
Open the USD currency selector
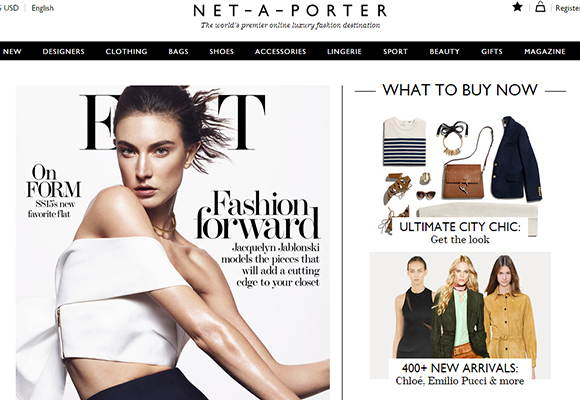pos(10,8)
